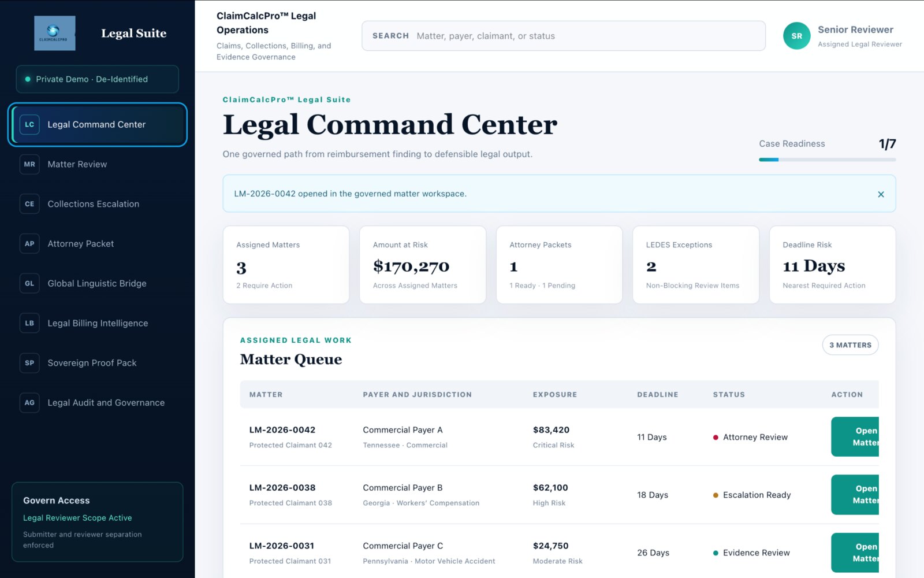Viewport: 924px width, 578px height.
Task: Open Collections Escalation in the sidebar
Action: click(97, 204)
